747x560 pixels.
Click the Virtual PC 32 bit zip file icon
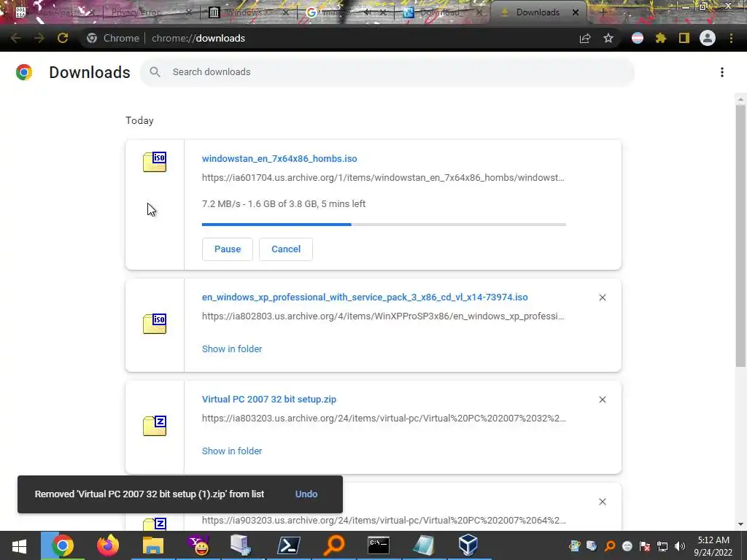[x=155, y=426]
